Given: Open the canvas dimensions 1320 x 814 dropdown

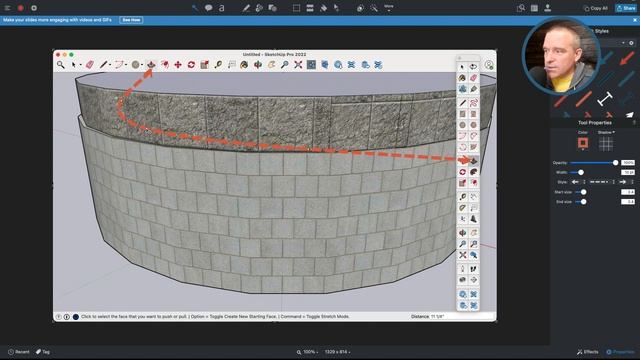Looking at the screenshot, I should [x=337, y=352].
